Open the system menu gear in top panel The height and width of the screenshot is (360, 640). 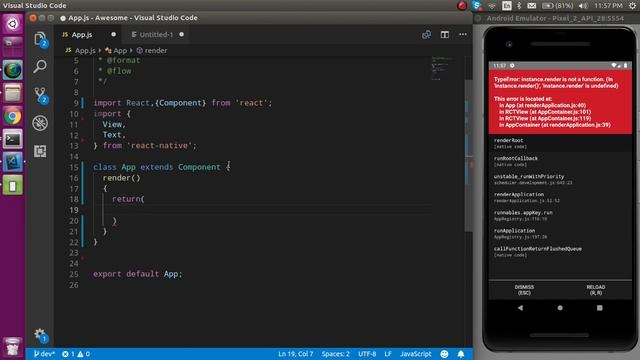click(632, 6)
